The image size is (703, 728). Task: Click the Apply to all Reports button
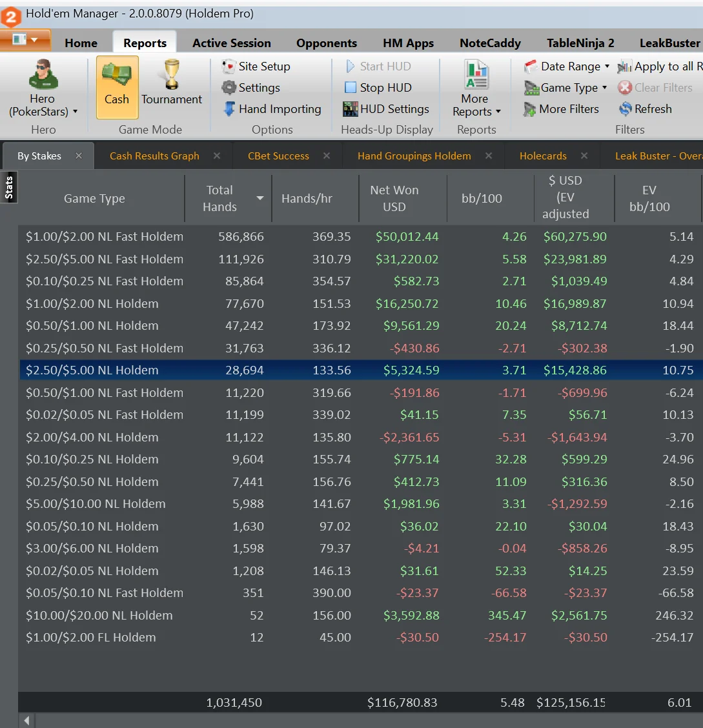pyautogui.click(x=660, y=66)
